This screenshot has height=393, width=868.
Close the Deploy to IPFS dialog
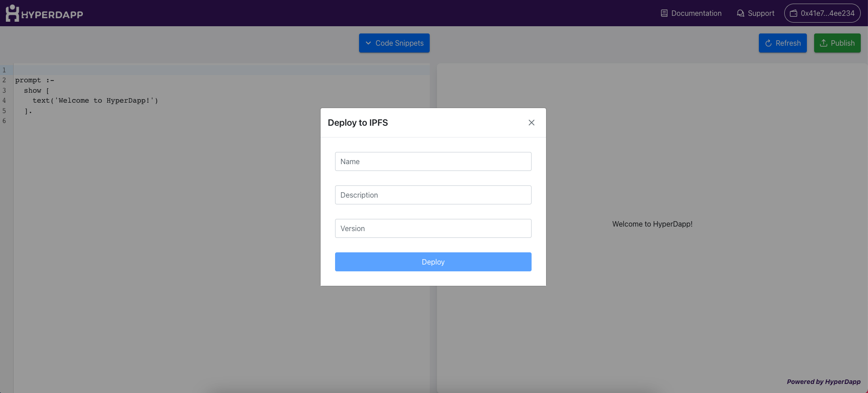tap(532, 123)
